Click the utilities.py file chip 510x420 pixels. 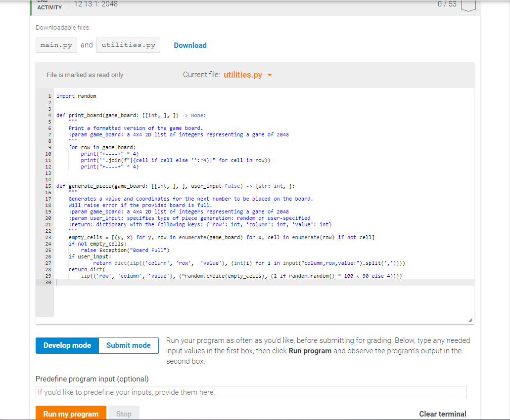click(x=128, y=45)
